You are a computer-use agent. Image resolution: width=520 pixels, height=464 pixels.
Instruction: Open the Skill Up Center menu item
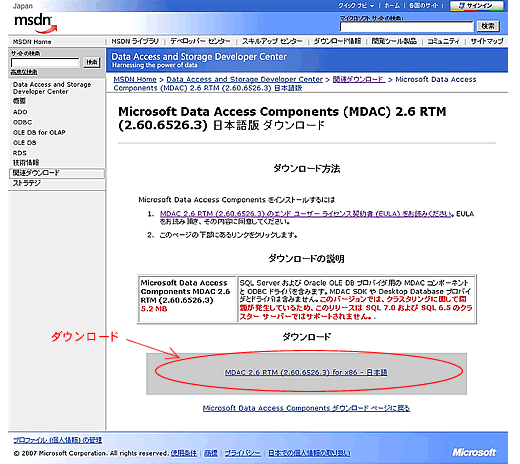coord(272,41)
